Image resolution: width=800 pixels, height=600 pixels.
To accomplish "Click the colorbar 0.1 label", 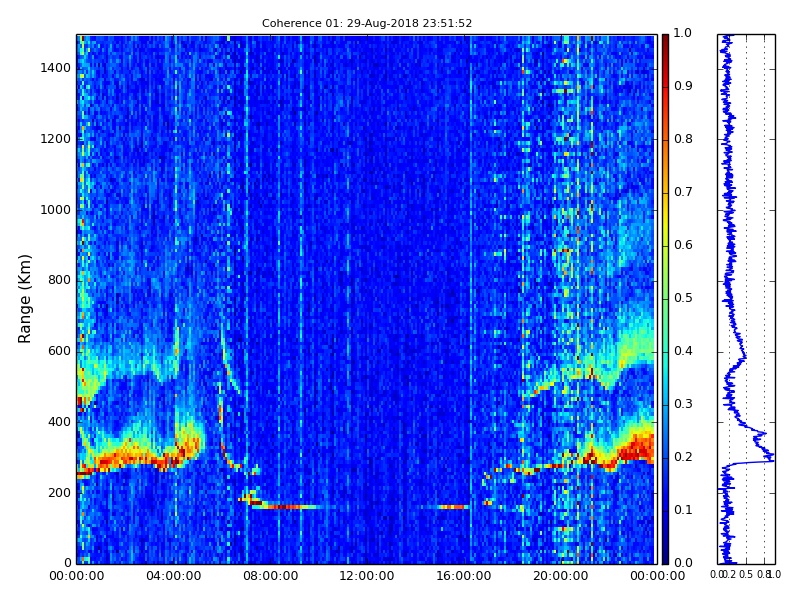I will point(683,510).
